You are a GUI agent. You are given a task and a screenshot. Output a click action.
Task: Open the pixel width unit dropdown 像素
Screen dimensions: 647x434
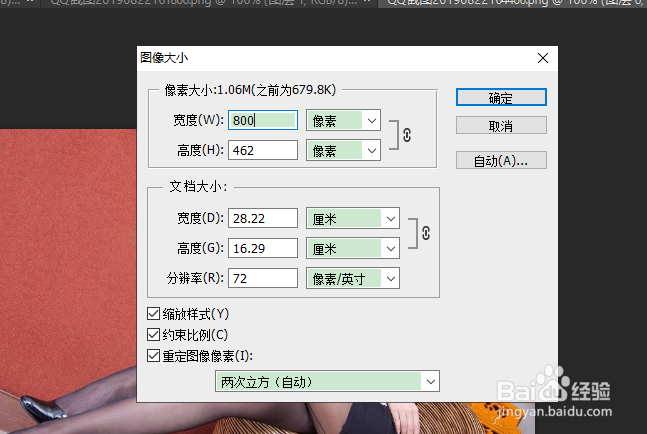point(343,120)
